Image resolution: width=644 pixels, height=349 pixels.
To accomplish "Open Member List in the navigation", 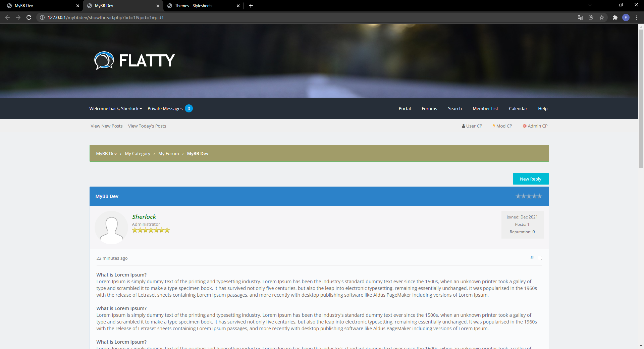I will click(485, 108).
